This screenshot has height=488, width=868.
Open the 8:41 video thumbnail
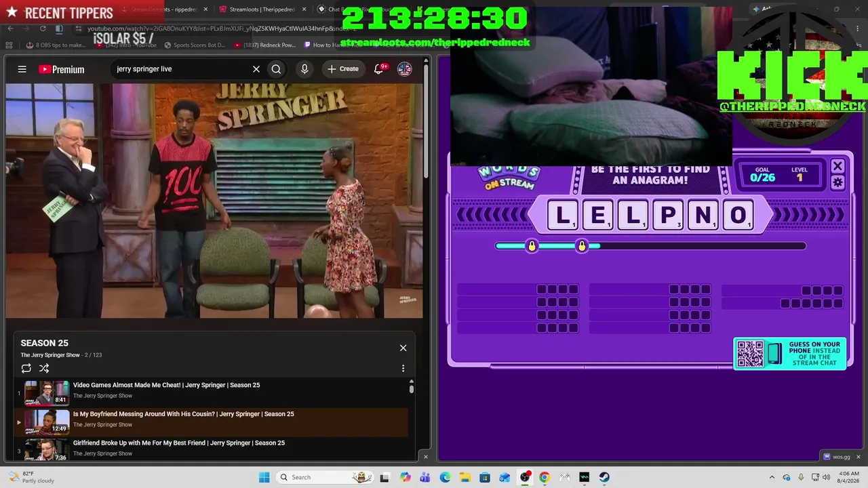[x=47, y=392]
